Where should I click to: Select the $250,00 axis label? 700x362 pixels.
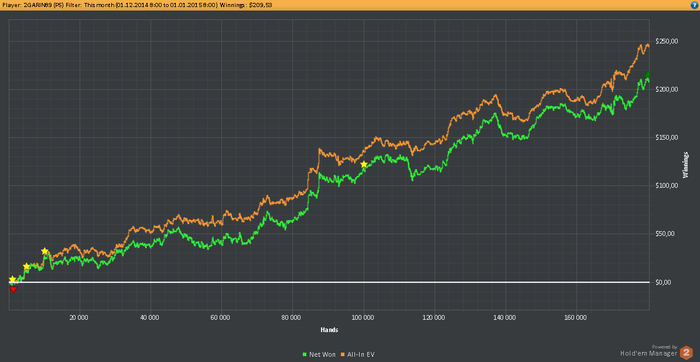(667, 42)
